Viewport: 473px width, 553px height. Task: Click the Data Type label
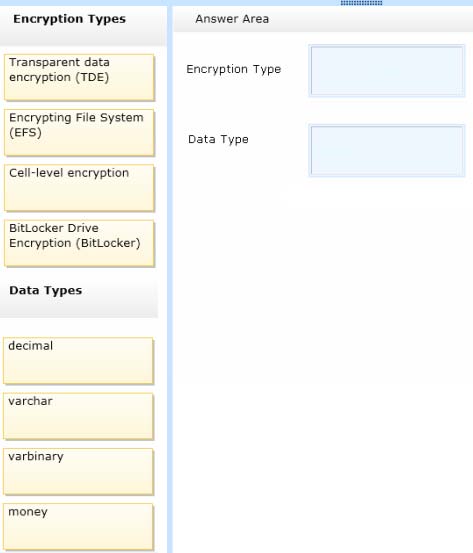(x=218, y=140)
